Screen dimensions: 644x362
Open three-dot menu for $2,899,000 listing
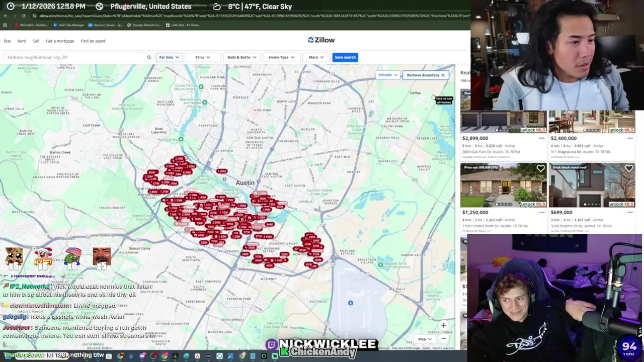click(541, 138)
